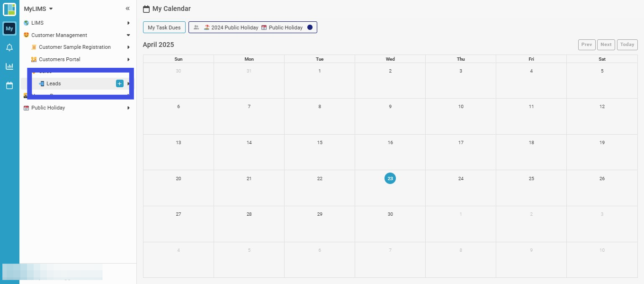This screenshot has height=284, width=644.
Task: Collapse sidebar with double-chevron icon
Action: pos(127,9)
